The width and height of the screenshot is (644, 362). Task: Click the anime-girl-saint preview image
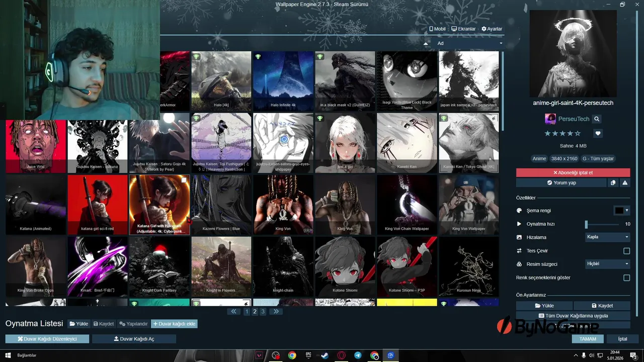pos(573,54)
